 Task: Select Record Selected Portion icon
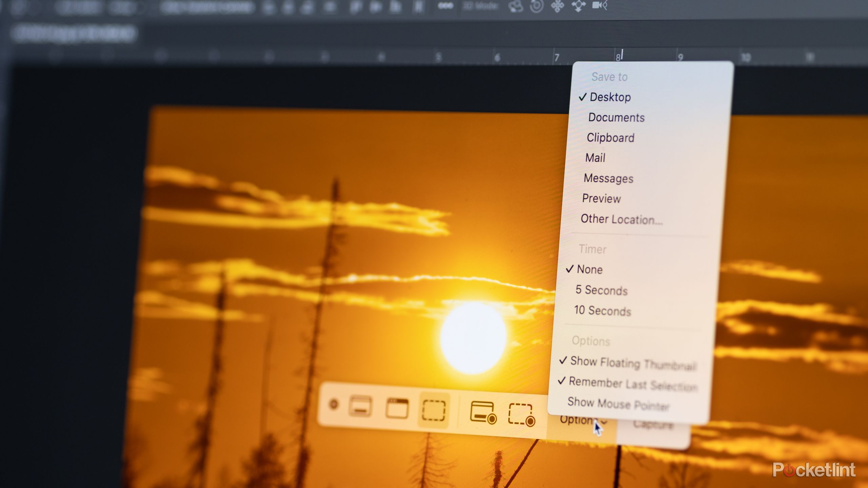click(x=521, y=414)
